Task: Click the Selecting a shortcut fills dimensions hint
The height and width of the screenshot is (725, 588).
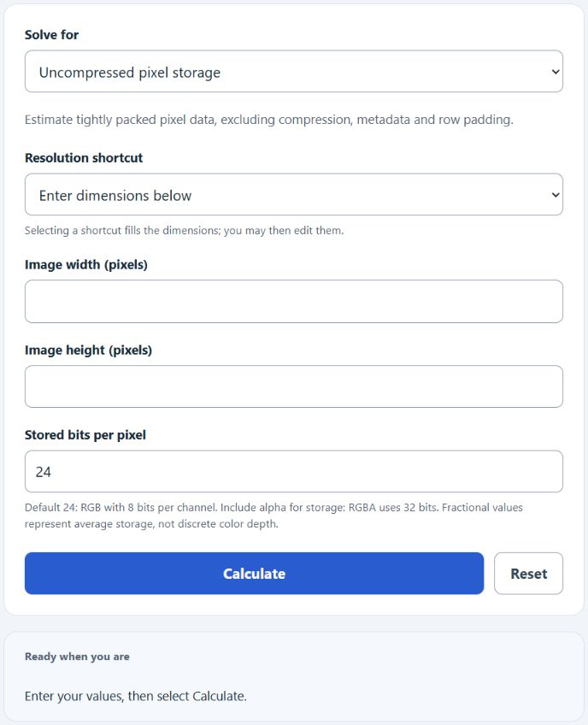Action: [184, 230]
